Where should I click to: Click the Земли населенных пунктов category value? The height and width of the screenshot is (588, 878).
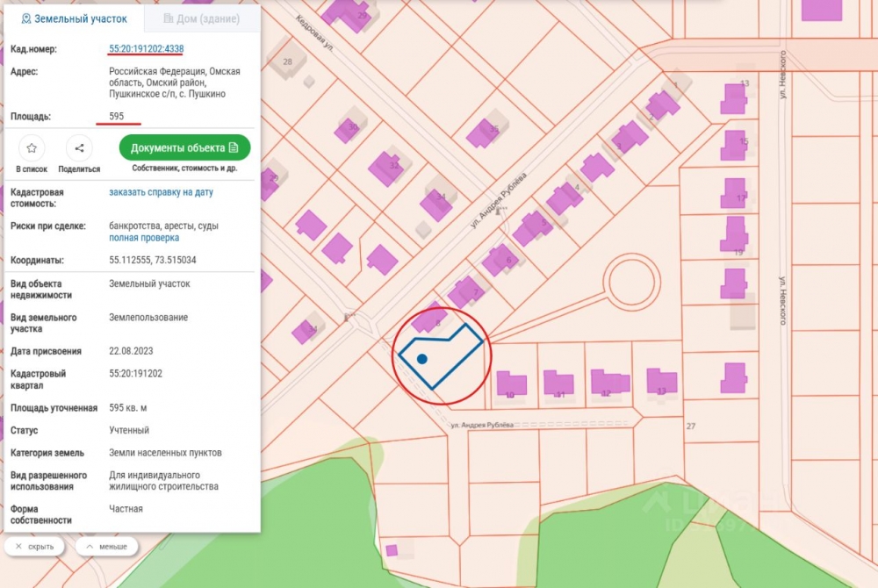tap(165, 453)
